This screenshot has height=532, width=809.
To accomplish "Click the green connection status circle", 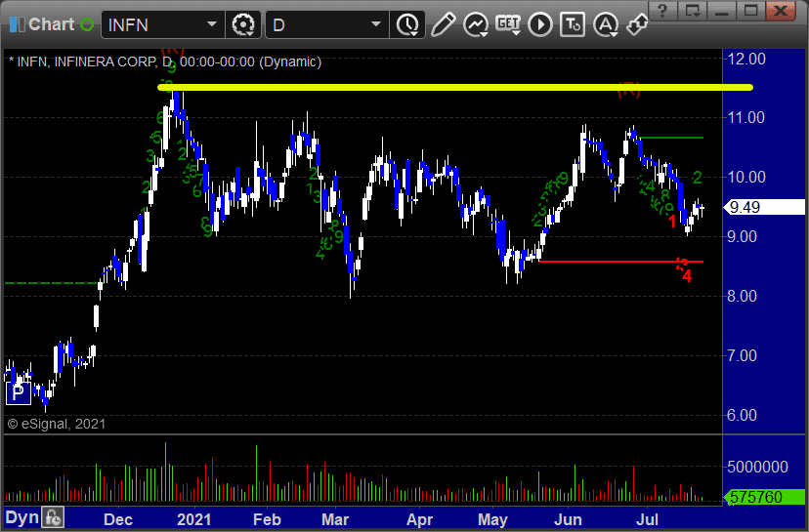I will tap(87, 24).
